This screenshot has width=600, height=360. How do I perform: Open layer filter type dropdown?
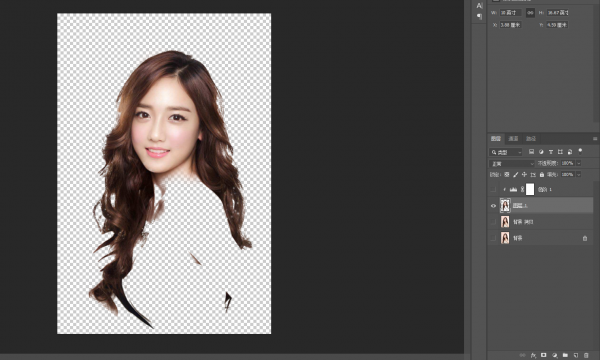pos(505,152)
